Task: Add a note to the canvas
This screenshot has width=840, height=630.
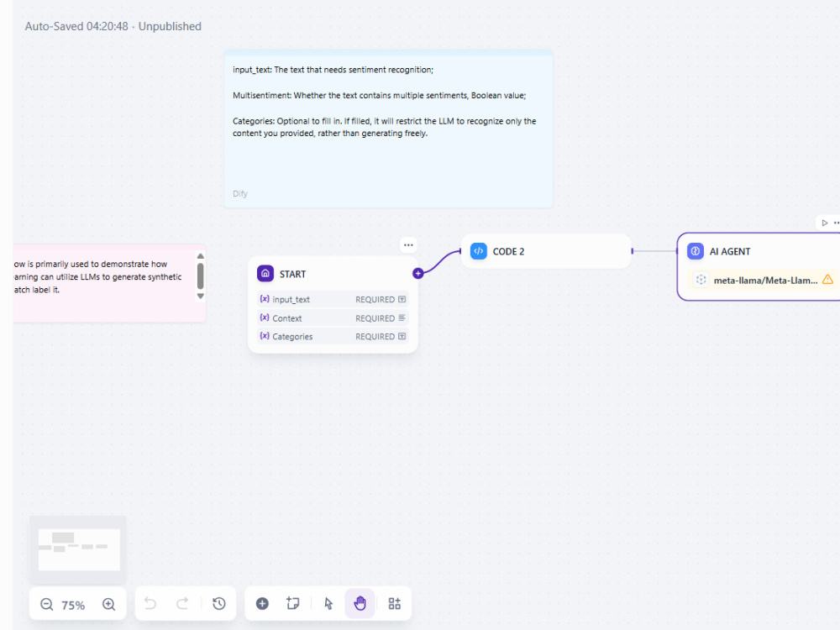Action: [x=292, y=604]
